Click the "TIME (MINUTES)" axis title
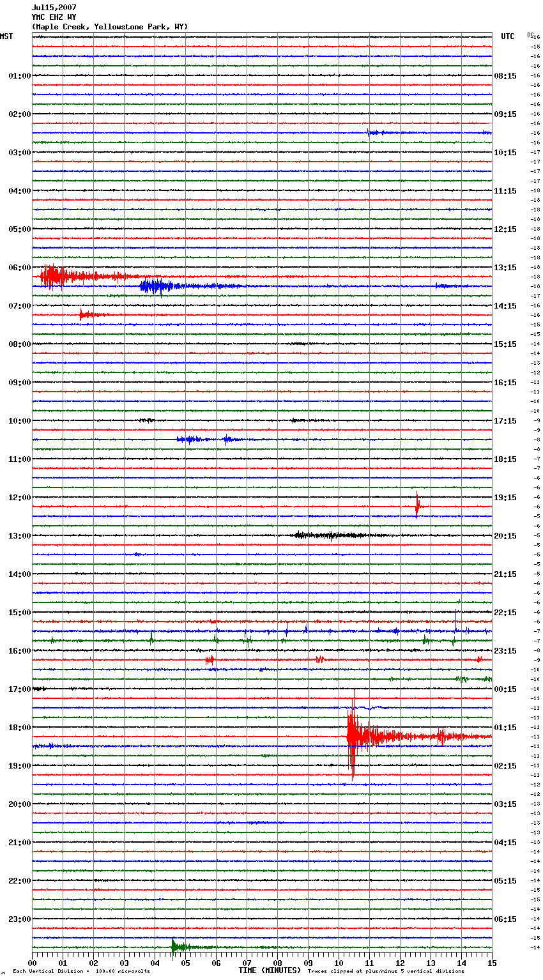 pyautogui.click(x=270, y=970)
